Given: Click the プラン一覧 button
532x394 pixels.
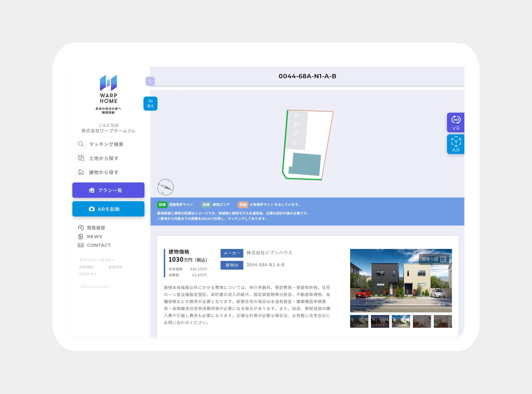Looking at the screenshot, I should 108,190.
